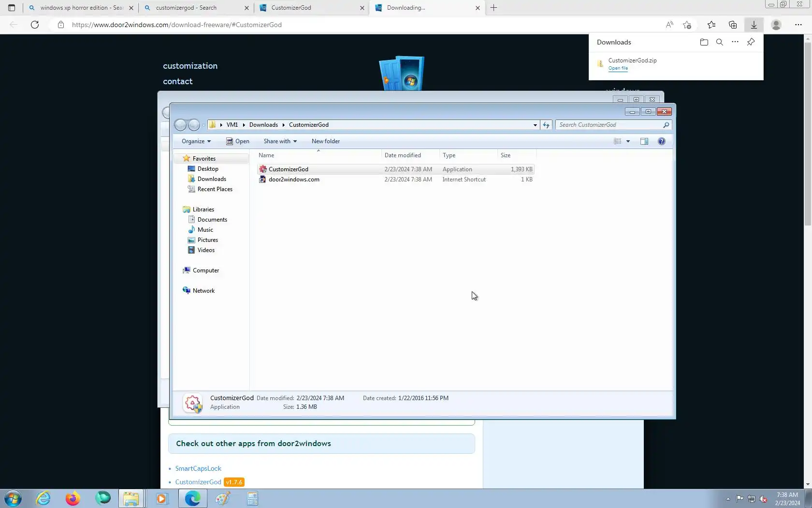Expand the Downloads breadcrumb arrow
The width and height of the screenshot is (812, 508).
tap(284, 125)
